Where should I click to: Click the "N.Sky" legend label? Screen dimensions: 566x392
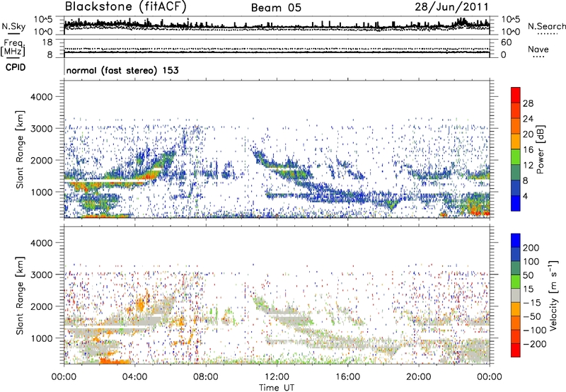[13, 26]
